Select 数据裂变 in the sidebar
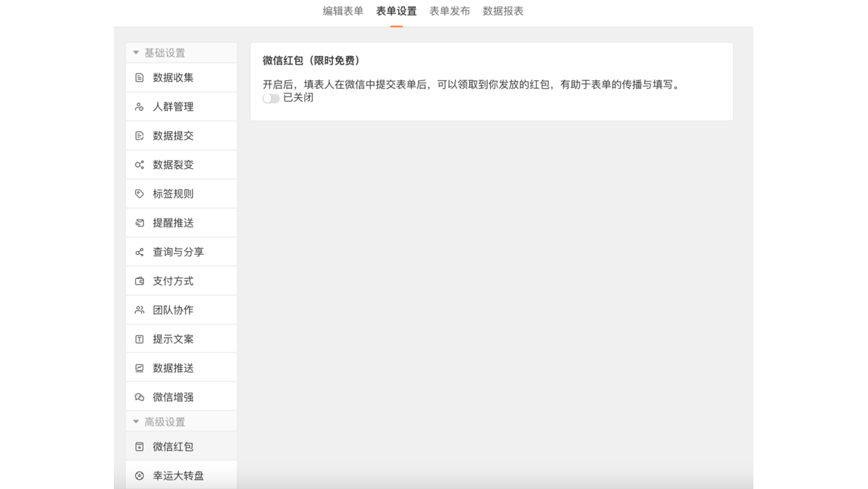The width and height of the screenshot is (868, 489). (181, 165)
